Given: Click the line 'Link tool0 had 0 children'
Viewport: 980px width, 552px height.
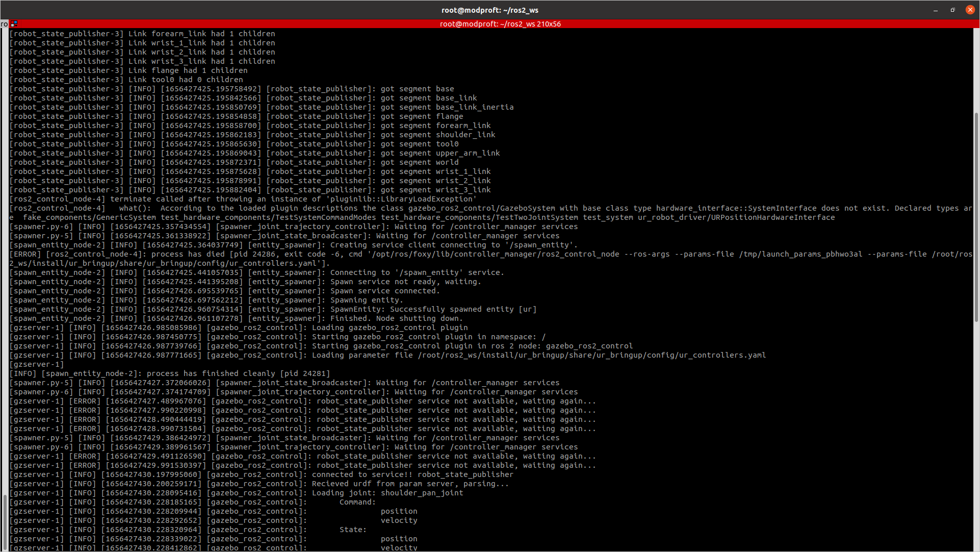Looking at the screenshot, I should click(x=186, y=80).
